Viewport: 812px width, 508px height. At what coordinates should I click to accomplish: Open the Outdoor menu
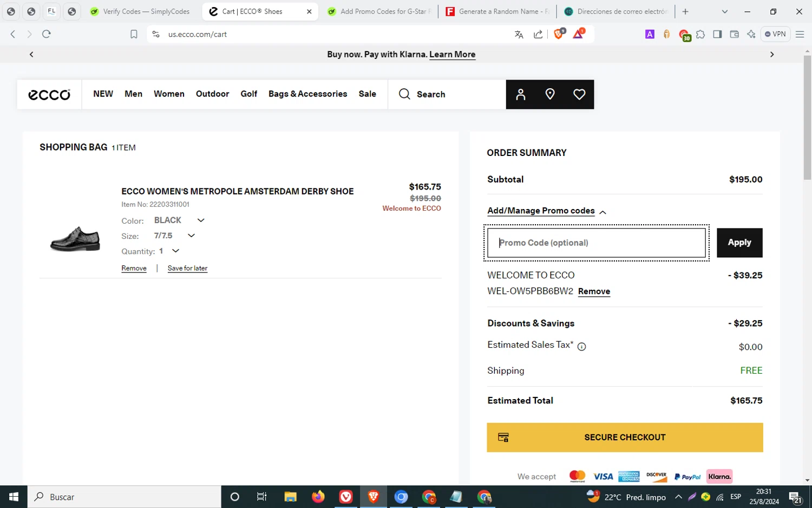tap(212, 94)
